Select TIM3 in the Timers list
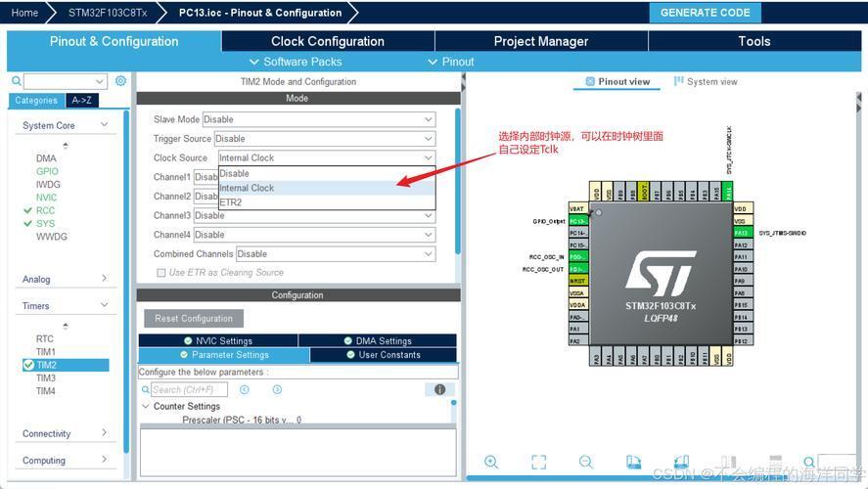This screenshot has width=868, height=489. (x=46, y=378)
